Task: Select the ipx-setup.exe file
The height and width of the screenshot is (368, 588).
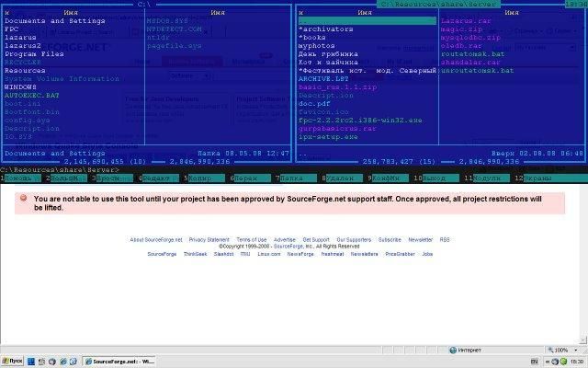Action: (x=328, y=137)
